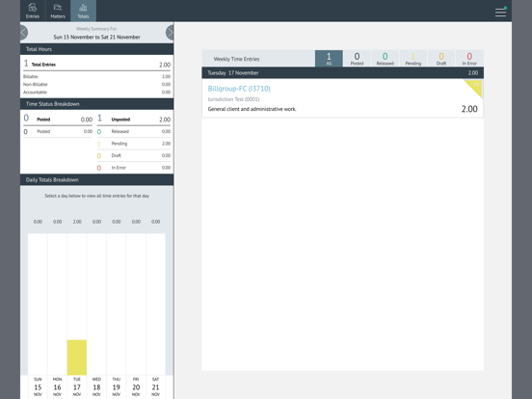532x399 pixels.
Task: Go to previous week arrow
Action: tap(24, 33)
